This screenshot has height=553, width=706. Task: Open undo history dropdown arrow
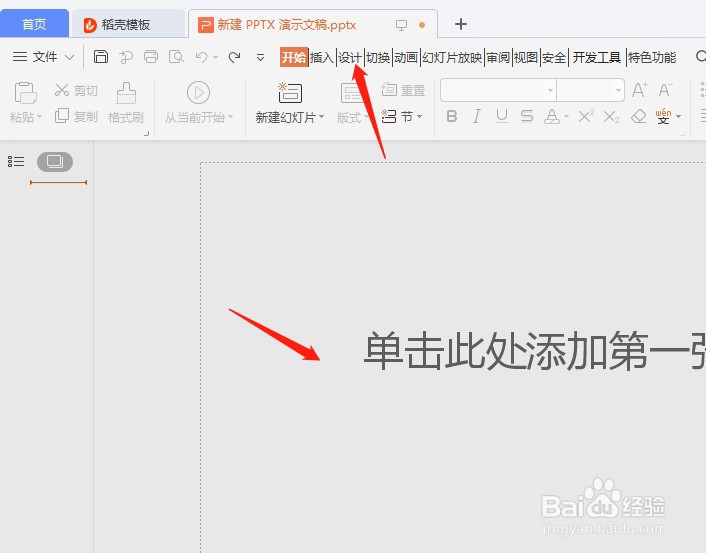pyautogui.click(x=216, y=58)
